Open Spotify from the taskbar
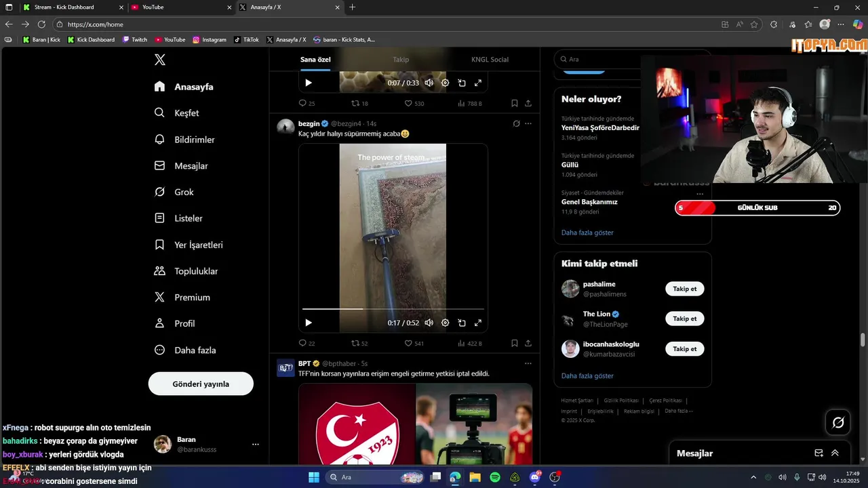 click(x=495, y=477)
